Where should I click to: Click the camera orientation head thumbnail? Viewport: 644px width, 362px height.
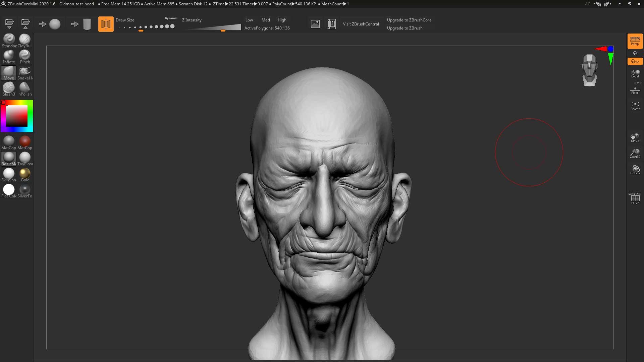point(590,70)
